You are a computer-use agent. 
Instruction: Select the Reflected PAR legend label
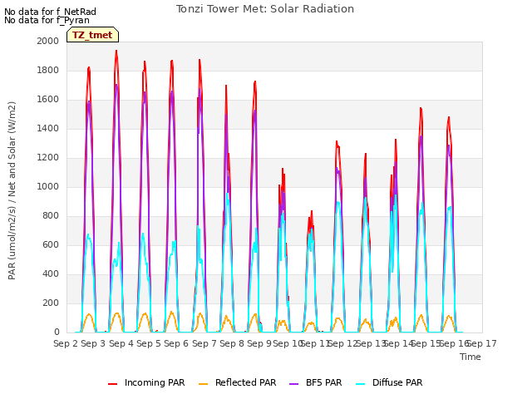point(246,382)
